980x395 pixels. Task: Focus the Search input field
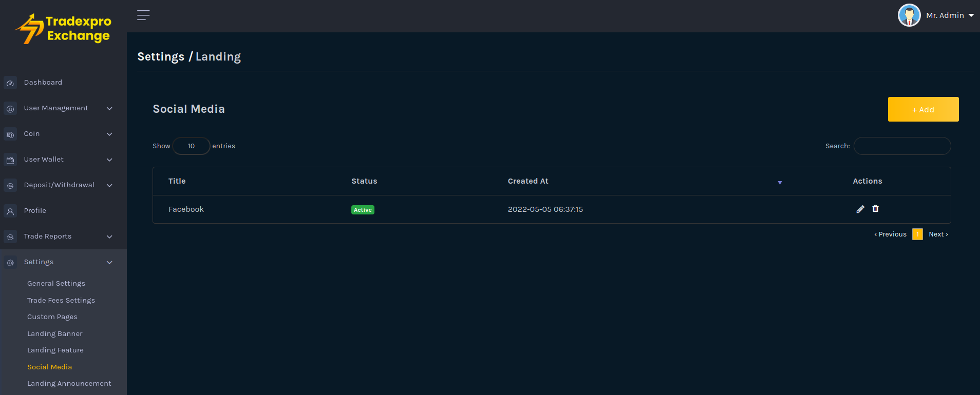click(x=902, y=146)
